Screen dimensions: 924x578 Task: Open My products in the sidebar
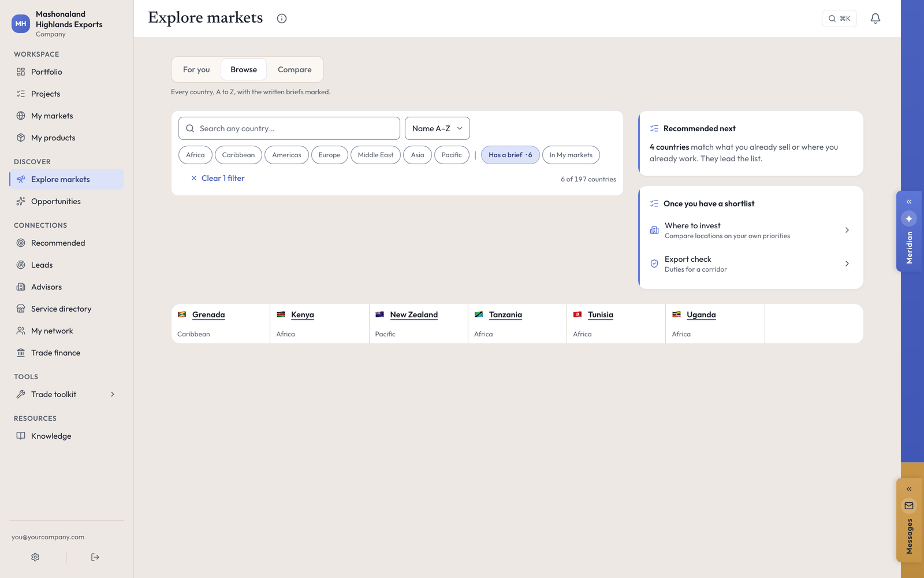(66, 138)
